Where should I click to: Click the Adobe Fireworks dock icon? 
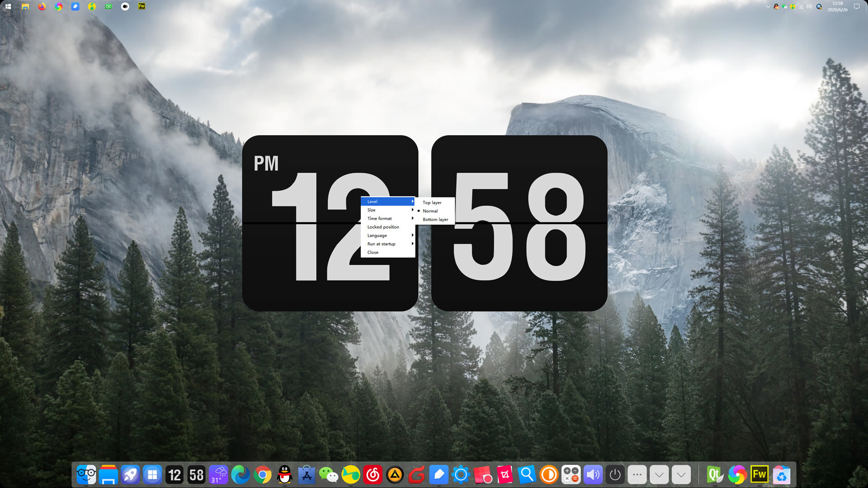pos(759,475)
